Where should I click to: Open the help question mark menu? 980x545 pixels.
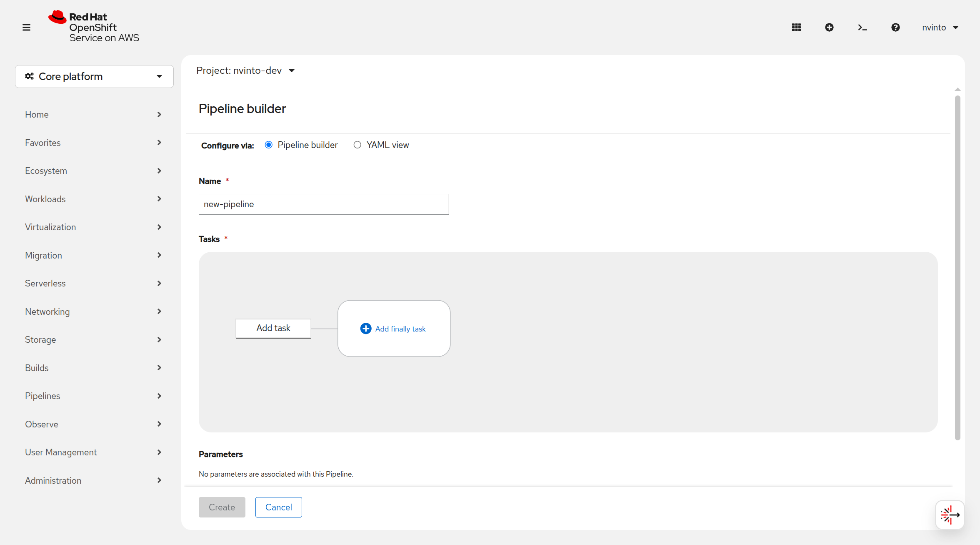point(895,28)
